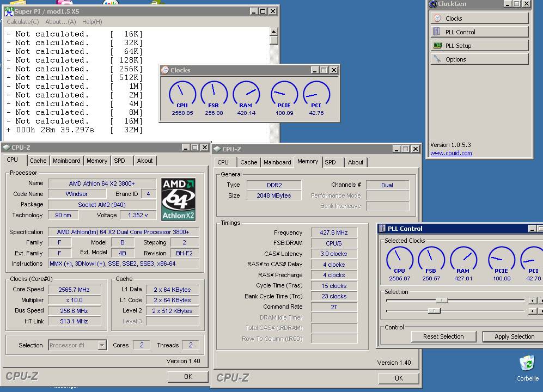Click the Type DDR2 value
The width and height of the screenshot is (543, 392).
(274, 185)
